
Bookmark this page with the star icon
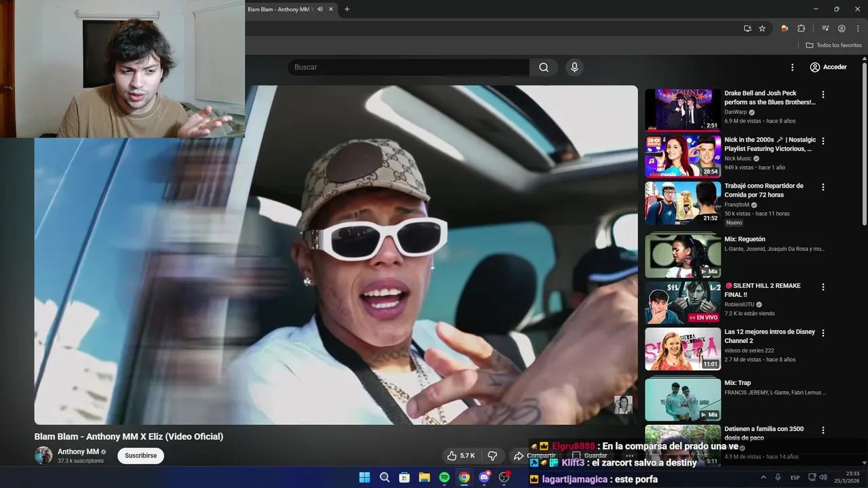tap(762, 28)
